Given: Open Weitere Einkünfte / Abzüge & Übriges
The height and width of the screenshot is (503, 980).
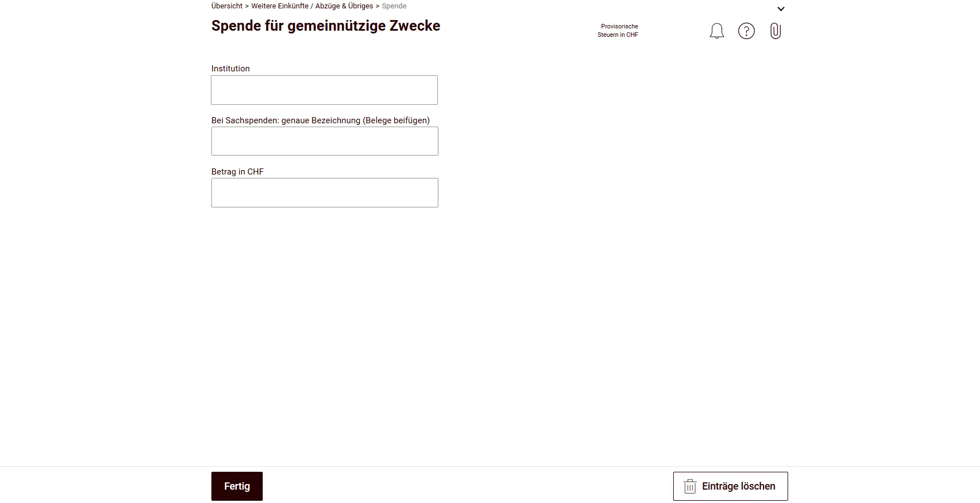Looking at the screenshot, I should 312,6.
